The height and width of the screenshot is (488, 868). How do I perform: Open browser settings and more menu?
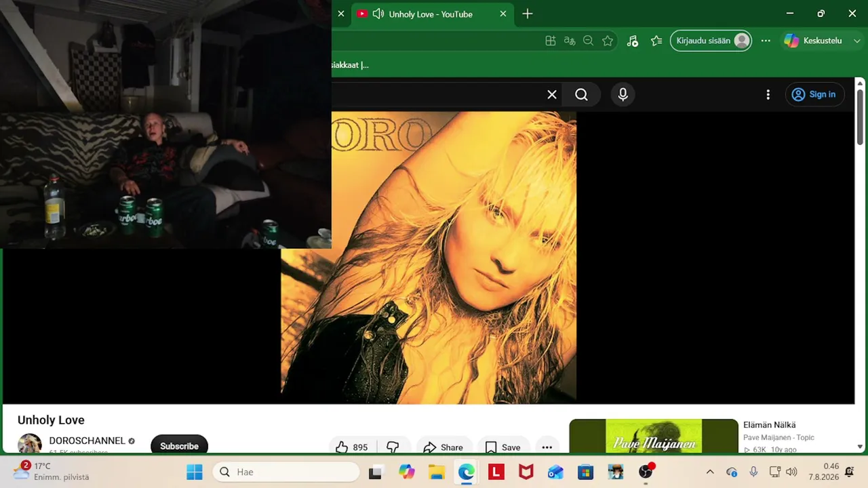click(766, 41)
